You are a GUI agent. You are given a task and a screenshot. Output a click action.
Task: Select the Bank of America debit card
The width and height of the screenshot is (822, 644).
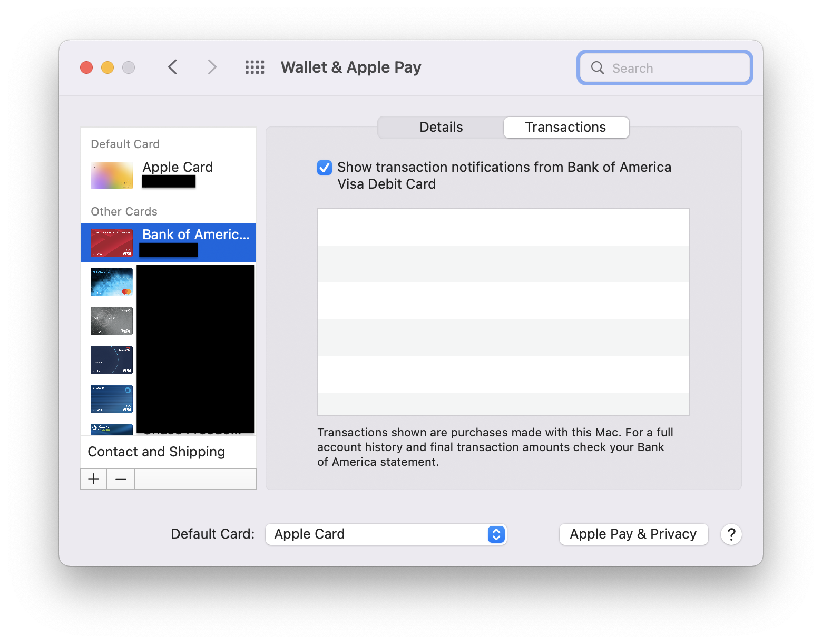coord(168,242)
